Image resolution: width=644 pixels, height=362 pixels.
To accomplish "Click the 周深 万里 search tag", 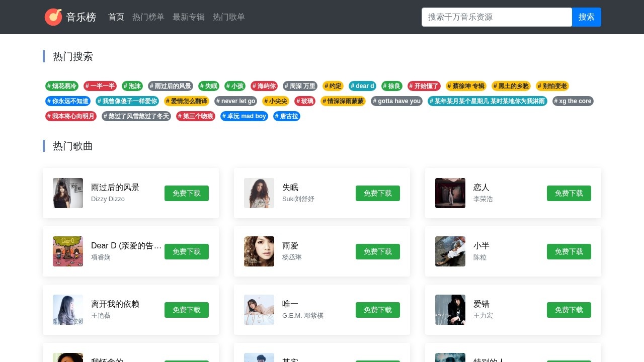I will 299,86.
